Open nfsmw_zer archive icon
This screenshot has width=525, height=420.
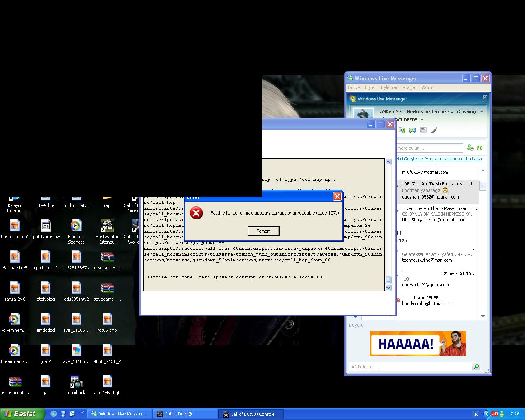107,260
